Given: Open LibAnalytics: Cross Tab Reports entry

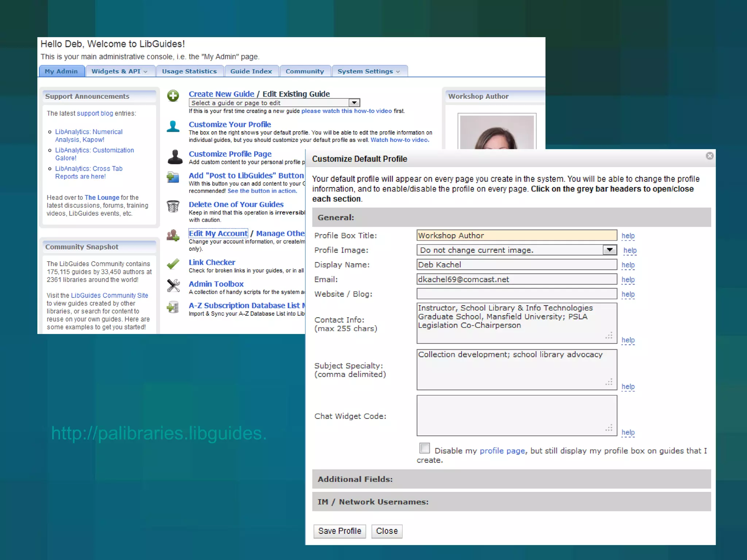Looking at the screenshot, I should tap(89, 172).
